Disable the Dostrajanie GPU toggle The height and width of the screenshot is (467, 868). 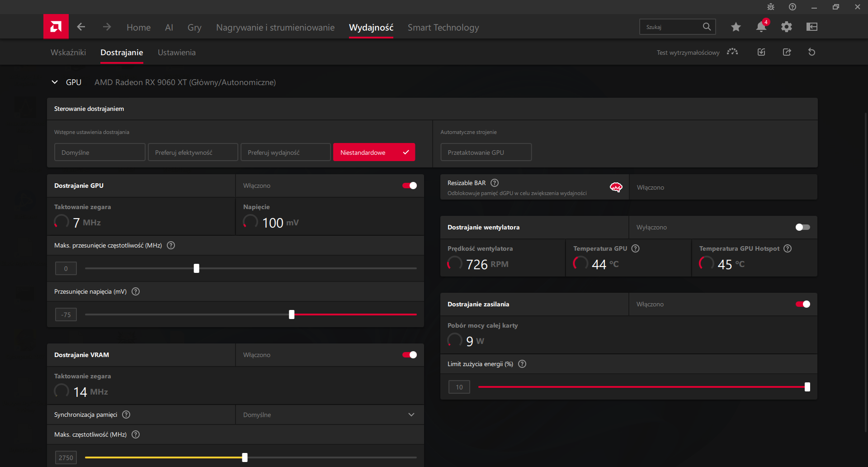[410, 186]
